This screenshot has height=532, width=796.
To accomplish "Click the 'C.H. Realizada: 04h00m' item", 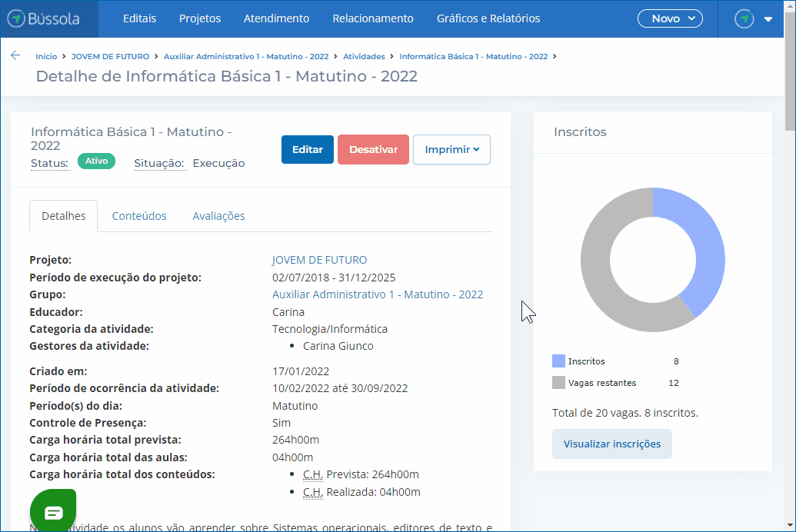I will (x=361, y=492).
